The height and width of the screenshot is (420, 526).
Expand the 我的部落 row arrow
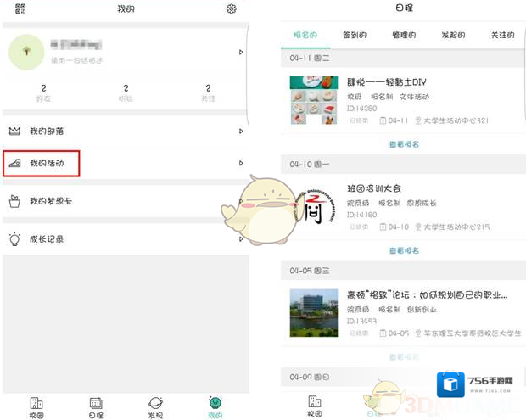[x=241, y=132]
